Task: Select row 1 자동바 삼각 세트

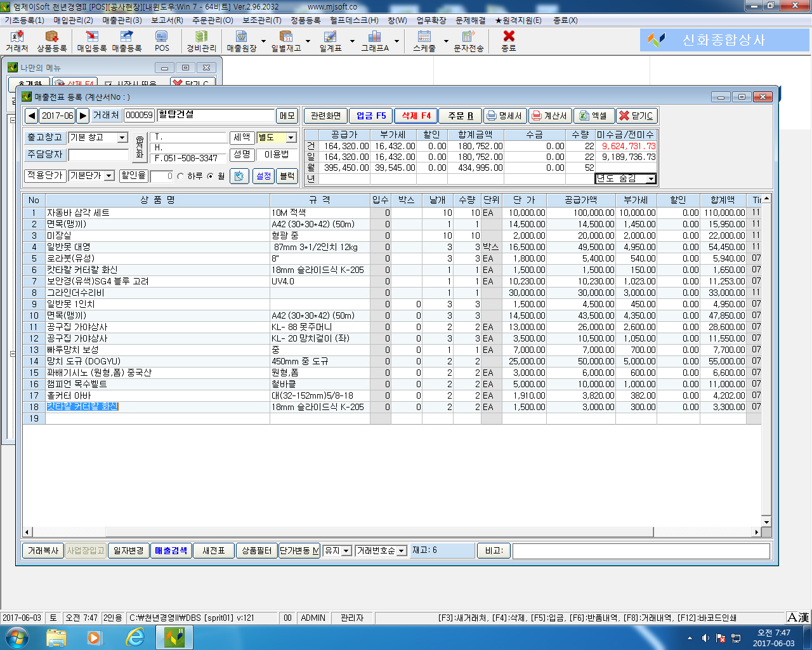Action: click(392, 213)
